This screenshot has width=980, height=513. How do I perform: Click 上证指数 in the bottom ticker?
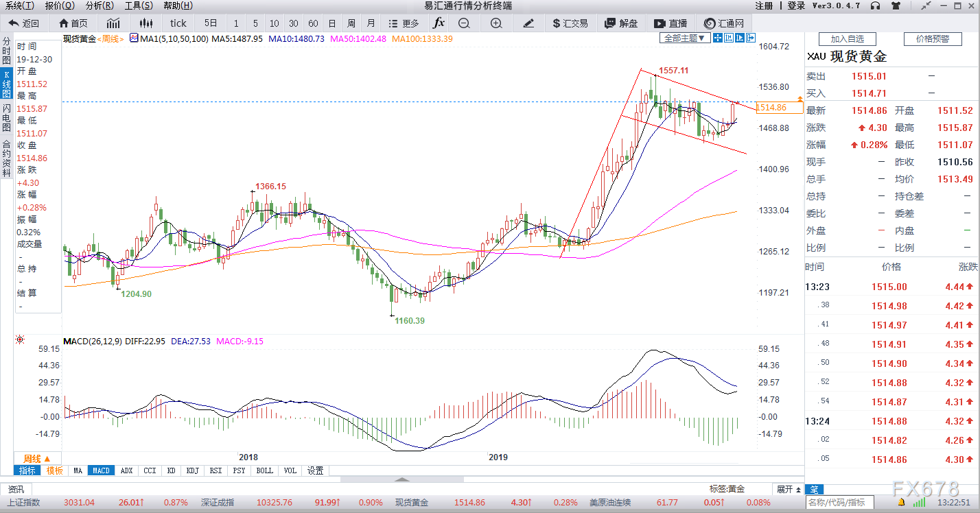pyautogui.click(x=24, y=503)
